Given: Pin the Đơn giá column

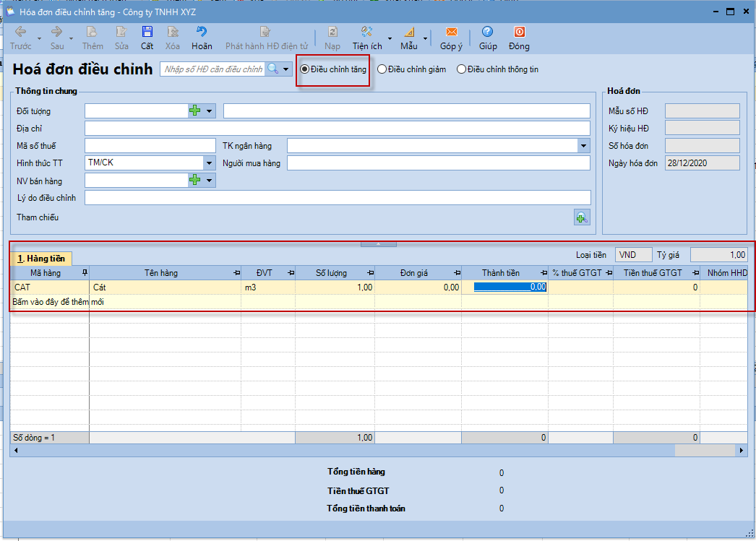Looking at the screenshot, I should pos(457,273).
